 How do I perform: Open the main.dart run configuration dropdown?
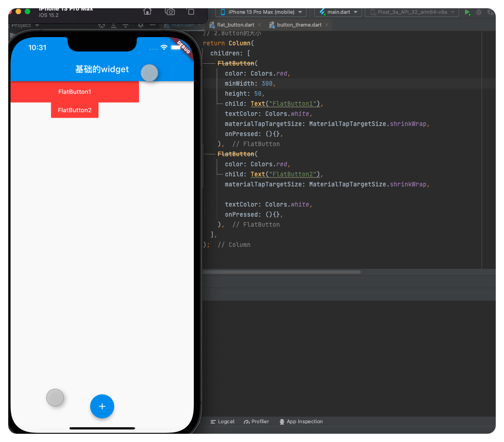tap(338, 12)
